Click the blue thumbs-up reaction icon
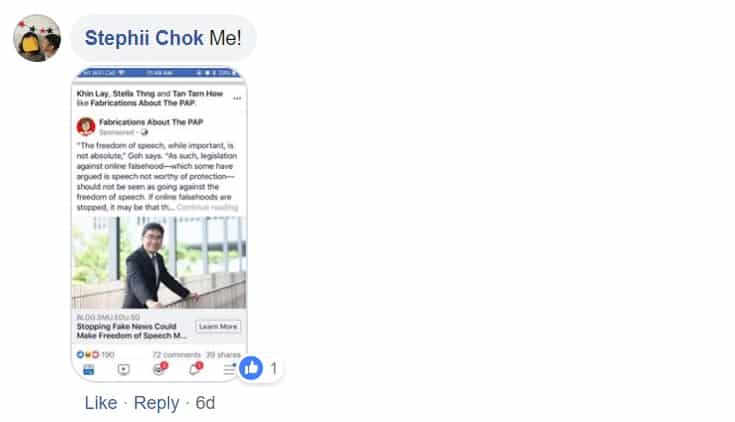This screenshot has width=735, height=422. pos(251,368)
